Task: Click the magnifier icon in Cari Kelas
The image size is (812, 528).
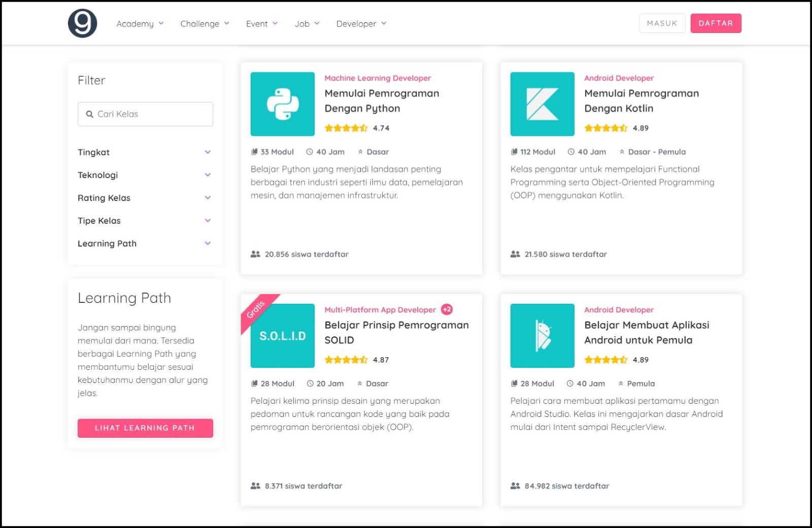Action: click(x=89, y=114)
